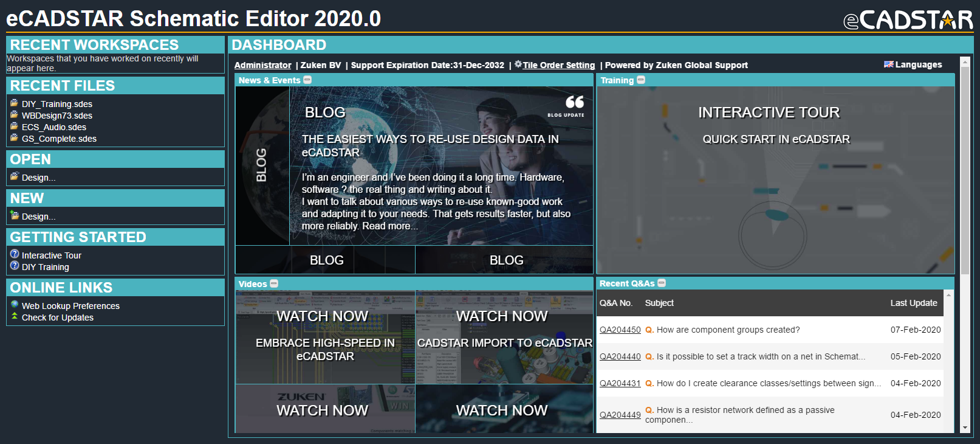The width and height of the screenshot is (980, 444).
Task: Play the bottom-right WATCH NOW video
Action: [x=504, y=409]
